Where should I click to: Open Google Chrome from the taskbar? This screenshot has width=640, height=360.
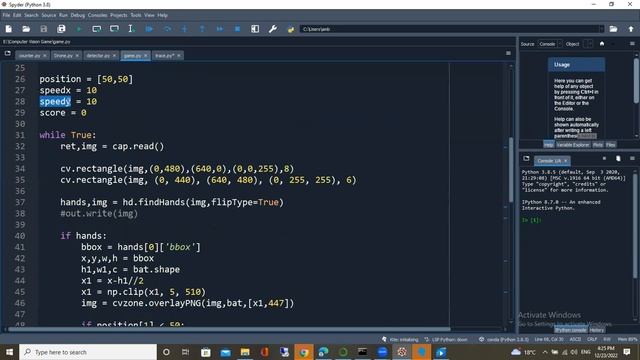click(x=304, y=352)
